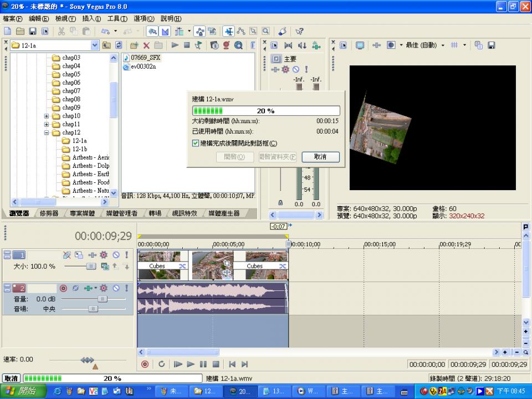
Task: Select the 07669_SFX audio file
Action: point(145,58)
